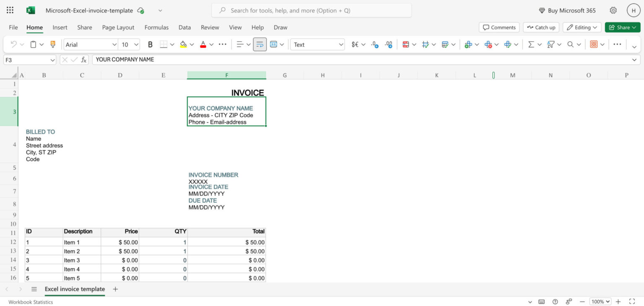Open the Font dropdown showing Arial
This screenshot has height=306, width=644.
coord(90,44)
